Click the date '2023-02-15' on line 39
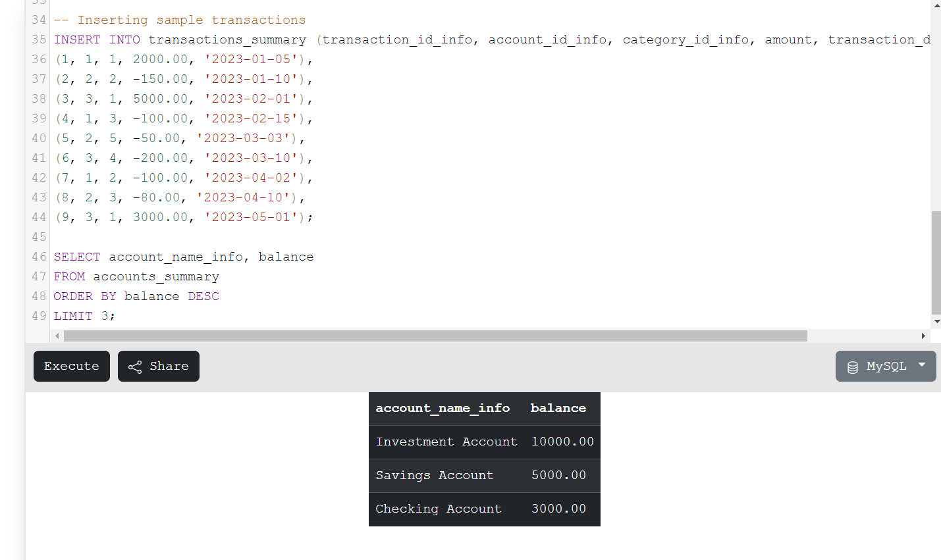The height and width of the screenshot is (560, 941). pos(251,118)
